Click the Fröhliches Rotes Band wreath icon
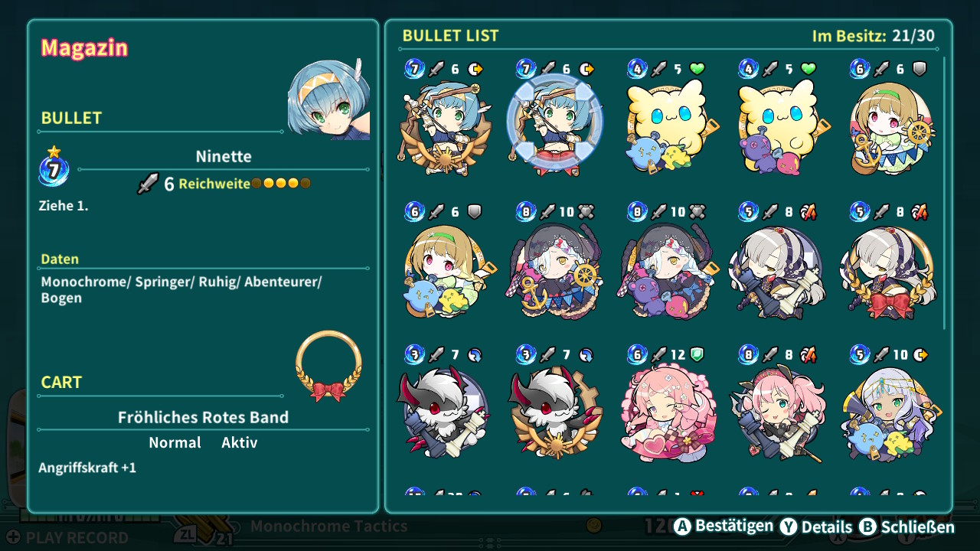This screenshot has height=551, width=980. (328, 367)
